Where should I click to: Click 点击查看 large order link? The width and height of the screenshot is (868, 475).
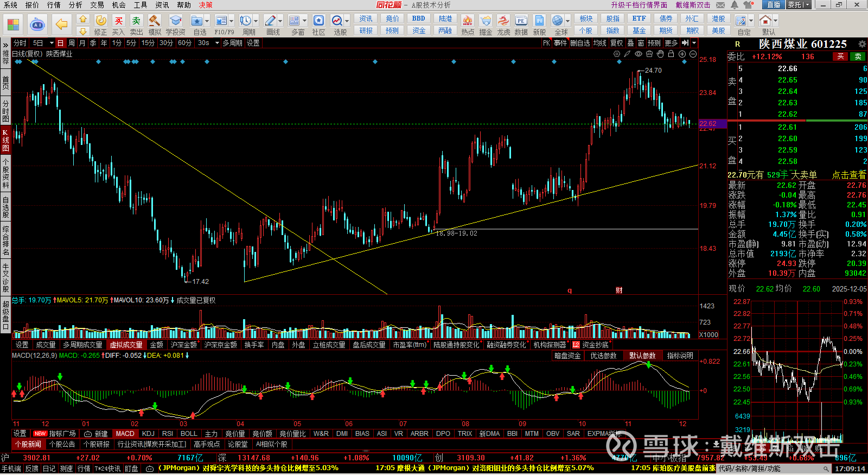tap(849, 175)
